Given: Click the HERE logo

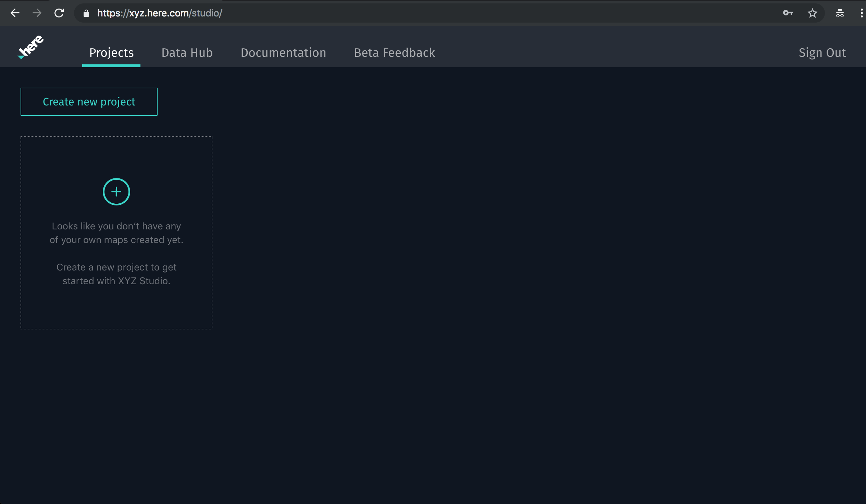Looking at the screenshot, I should (30, 47).
